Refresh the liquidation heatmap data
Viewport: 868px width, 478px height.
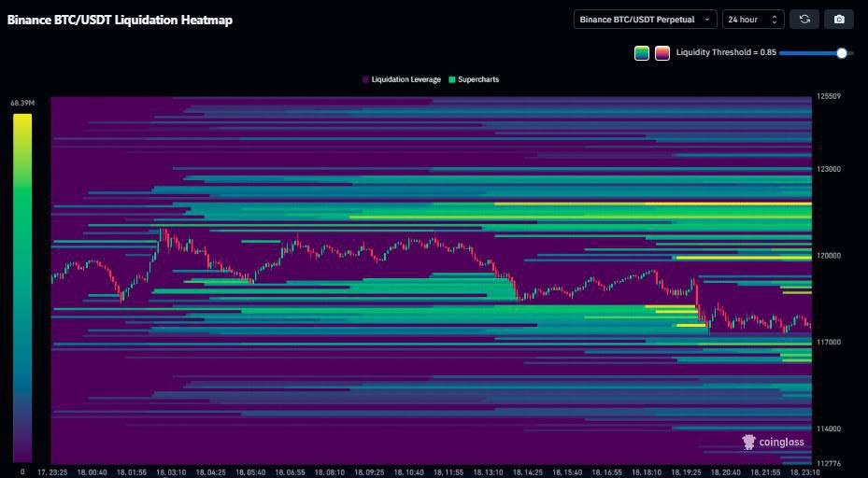coord(804,20)
